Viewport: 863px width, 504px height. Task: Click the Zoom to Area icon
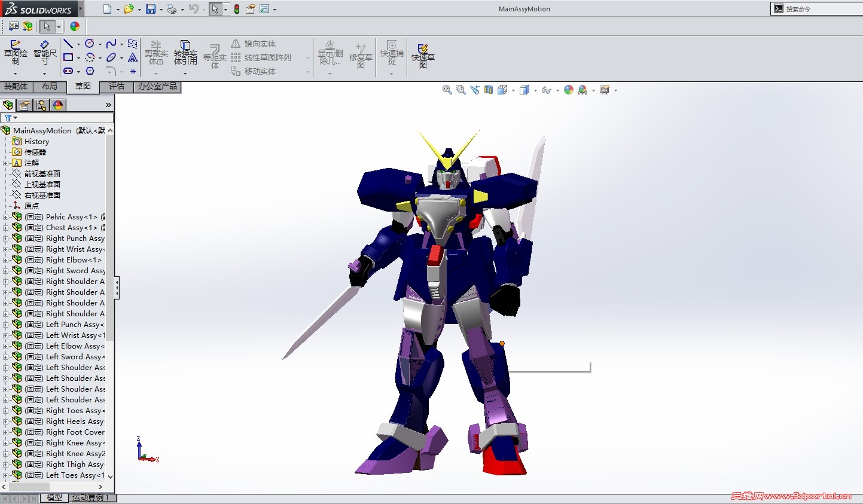[461, 90]
